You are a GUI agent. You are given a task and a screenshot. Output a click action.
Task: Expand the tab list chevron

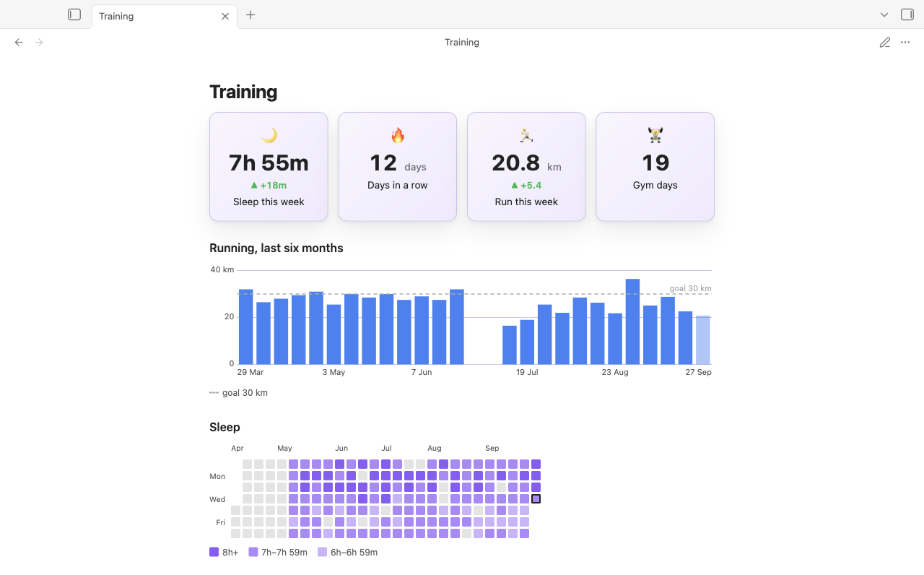coord(884,14)
